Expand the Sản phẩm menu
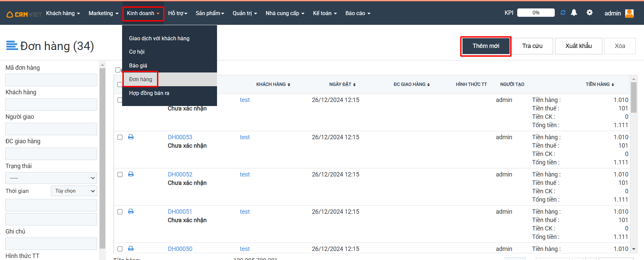Screen dimensions: 644x260 click(x=210, y=13)
